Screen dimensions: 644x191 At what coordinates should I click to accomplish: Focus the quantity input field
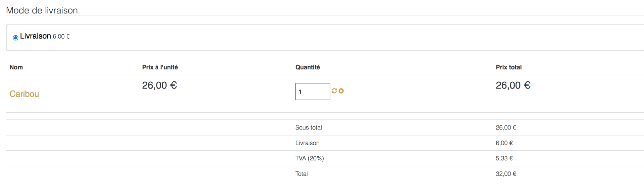tap(313, 91)
